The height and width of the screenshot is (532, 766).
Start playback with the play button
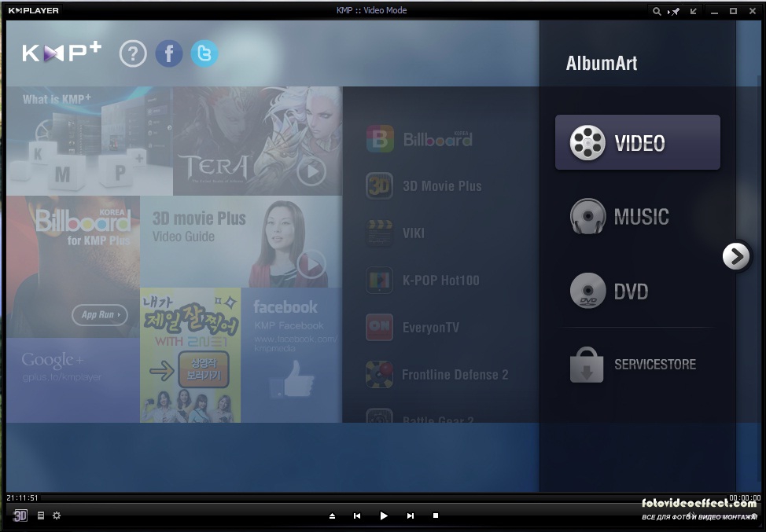coord(384,516)
